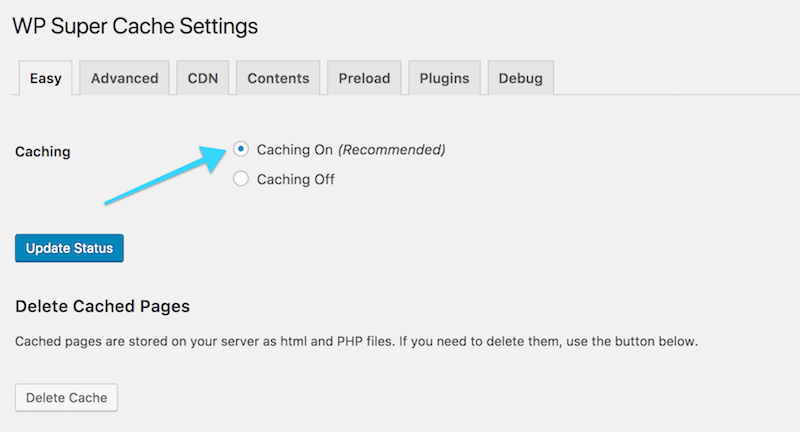The width and height of the screenshot is (800, 432).
Task: Go to the Contents tab
Action: (278, 78)
